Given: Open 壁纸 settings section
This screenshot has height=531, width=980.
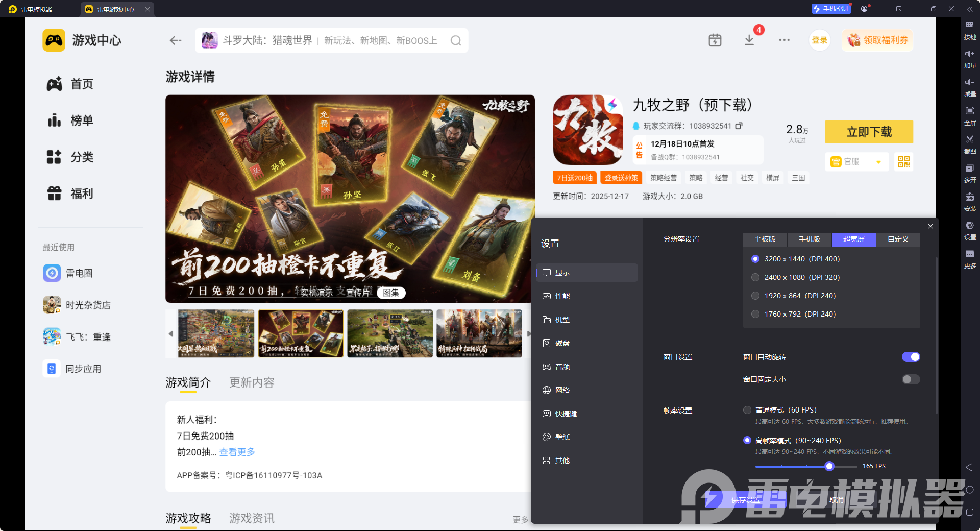Looking at the screenshot, I should tap(587, 437).
